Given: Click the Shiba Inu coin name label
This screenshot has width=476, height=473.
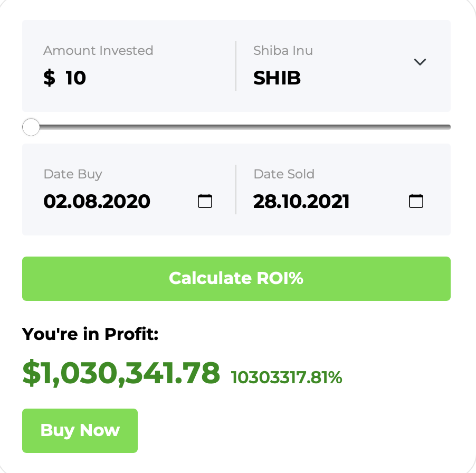Looking at the screenshot, I should [x=283, y=51].
